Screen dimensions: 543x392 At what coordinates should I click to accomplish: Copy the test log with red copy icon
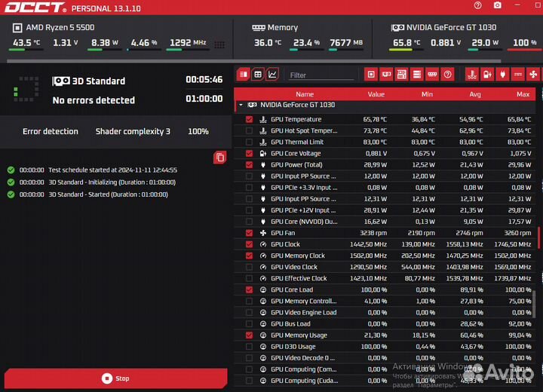pyautogui.click(x=219, y=157)
